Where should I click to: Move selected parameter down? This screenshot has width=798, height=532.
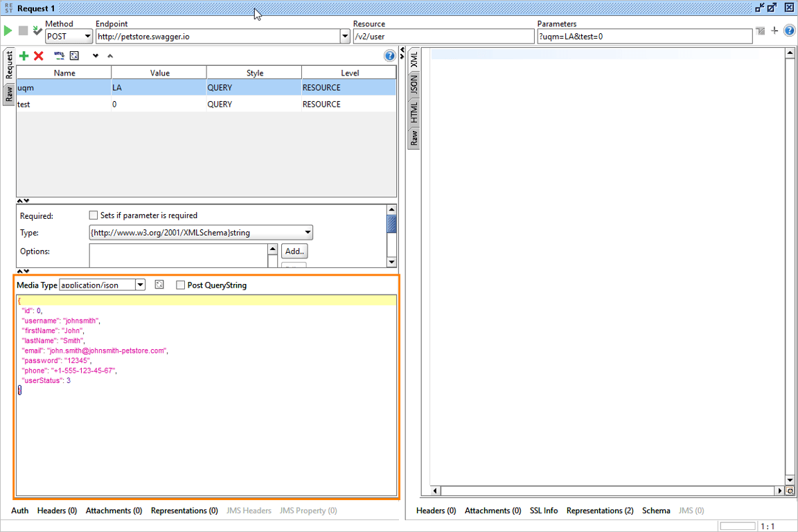(95, 55)
